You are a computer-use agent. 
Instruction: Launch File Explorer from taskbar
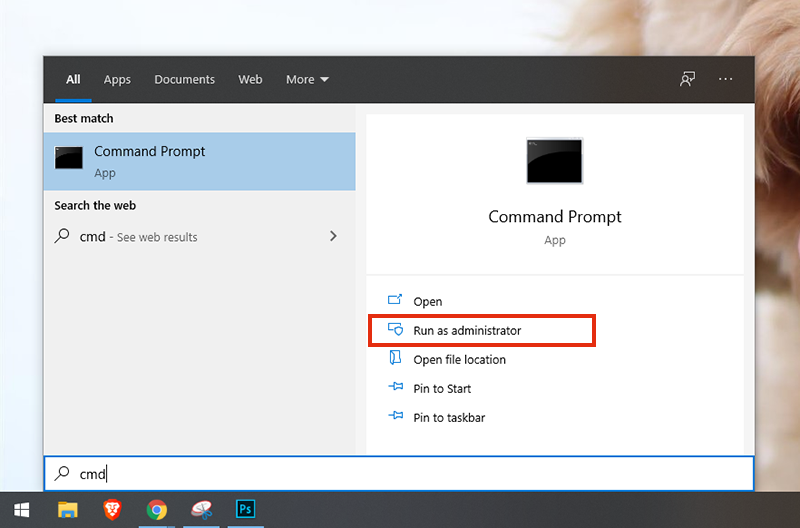click(67, 510)
